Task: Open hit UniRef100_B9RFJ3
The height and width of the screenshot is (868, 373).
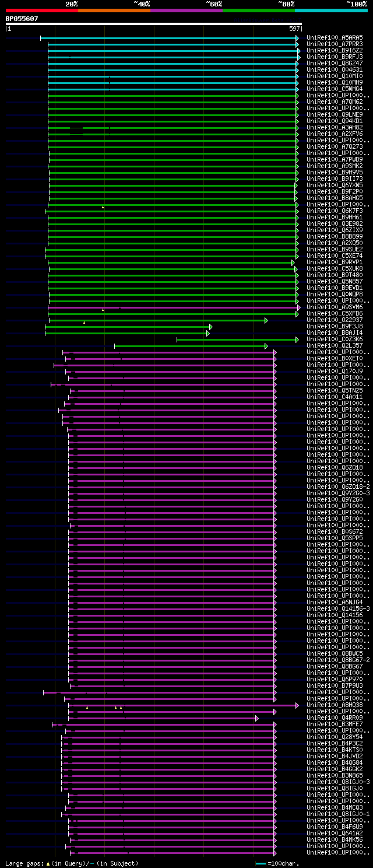Action: tap(335, 57)
